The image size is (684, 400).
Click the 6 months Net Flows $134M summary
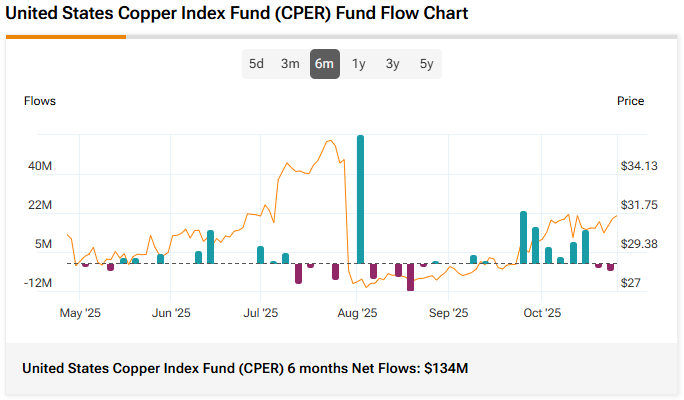(x=245, y=369)
